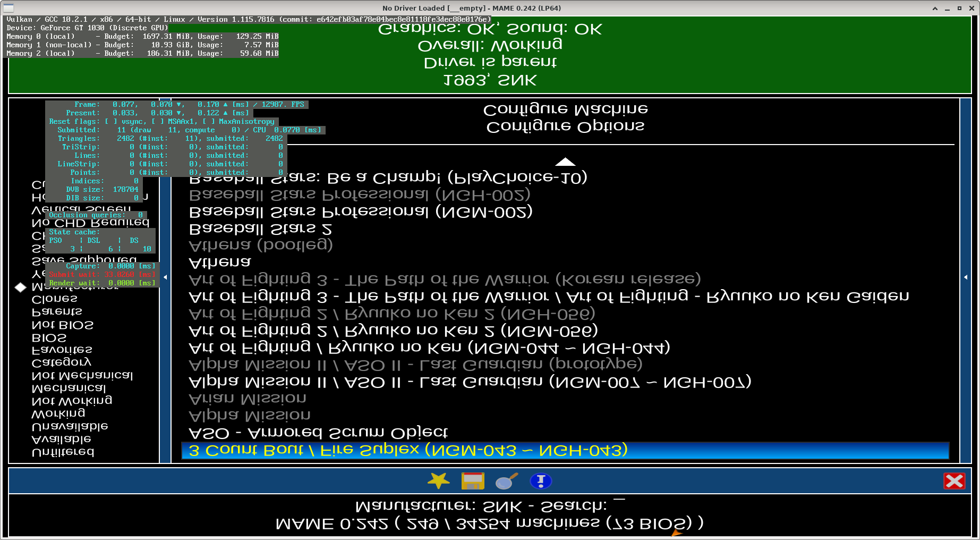Select 3 Count Bout / Fire Suplex entry
This screenshot has height=540, width=980.
point(408,450)
